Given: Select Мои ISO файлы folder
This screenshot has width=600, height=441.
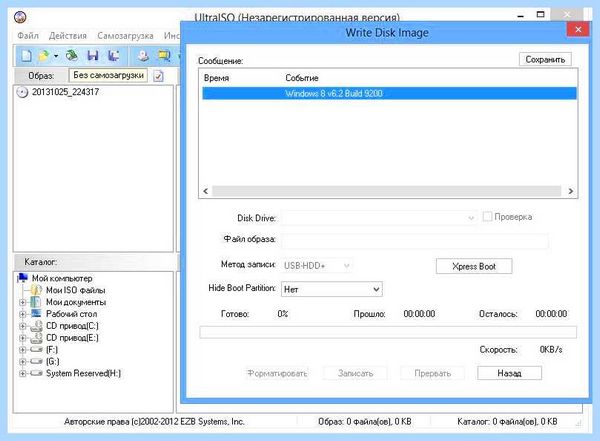Looking at the screenshot, I should tap(75, 290).
